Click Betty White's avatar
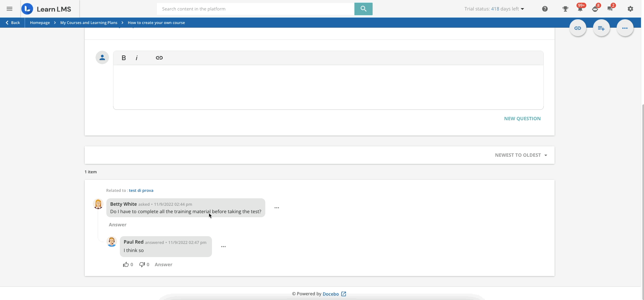The height and width of the screenshot is (300, 644). (98, 204)
